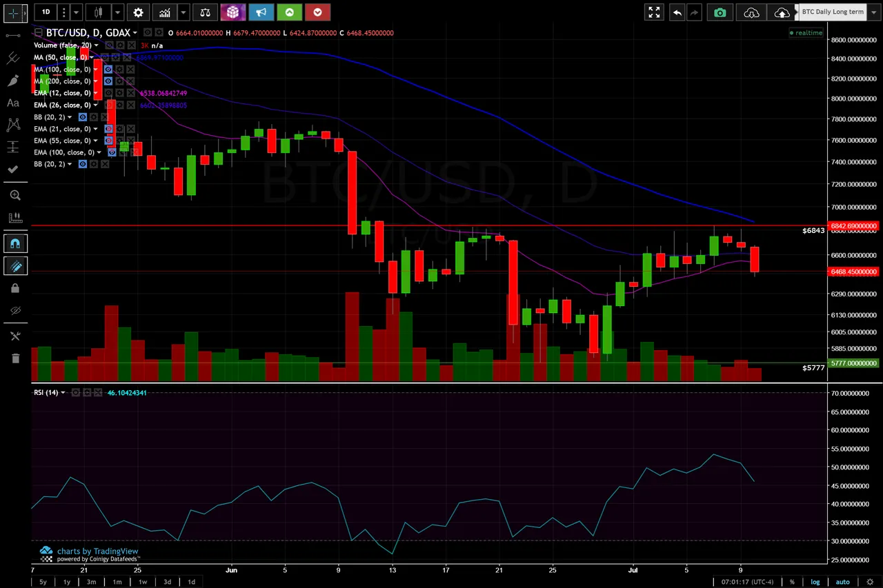Toggle visibility of EMA (100, close, 0)
883x588 pixels.
tap(112, 152)
